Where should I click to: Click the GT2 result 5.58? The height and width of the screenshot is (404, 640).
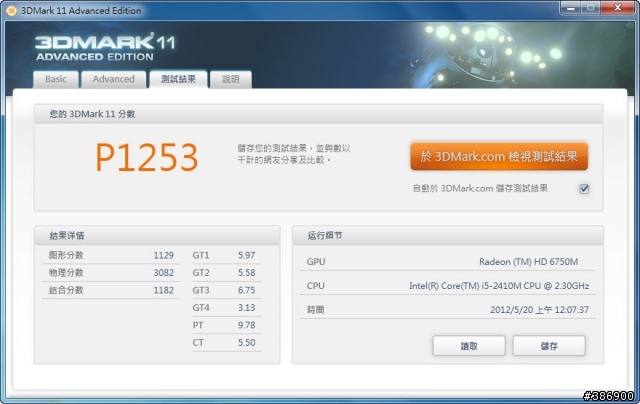point(247,273)
